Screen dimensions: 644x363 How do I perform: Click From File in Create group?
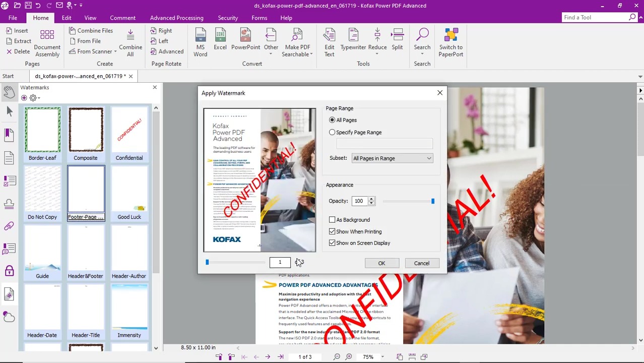[x=85, y=41]
